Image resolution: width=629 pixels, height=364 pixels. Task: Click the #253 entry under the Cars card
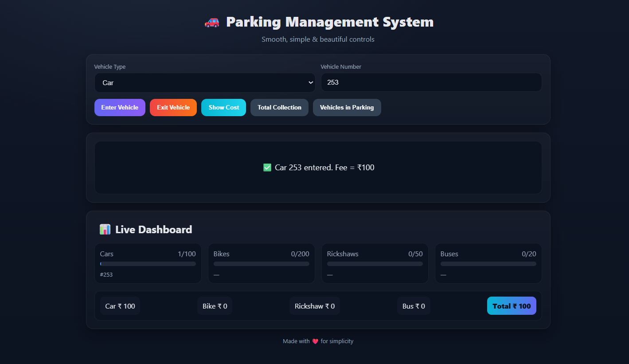coord(106,274)
